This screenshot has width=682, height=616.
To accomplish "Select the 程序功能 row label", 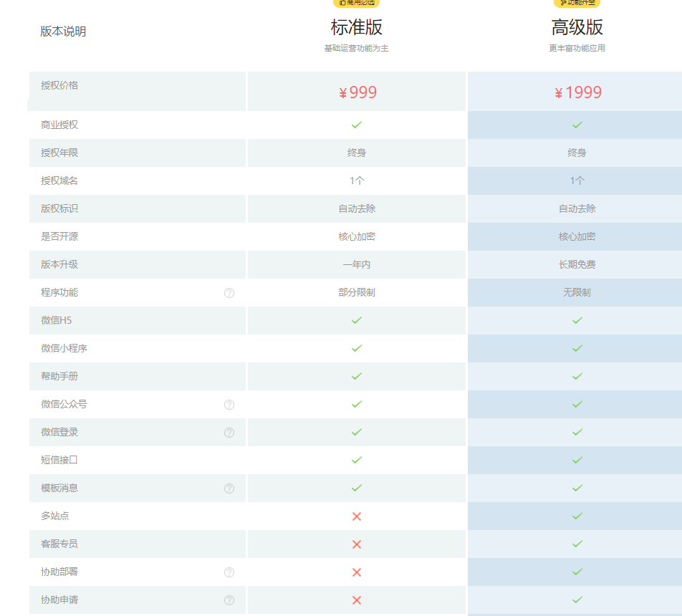I will click(59, 292).
